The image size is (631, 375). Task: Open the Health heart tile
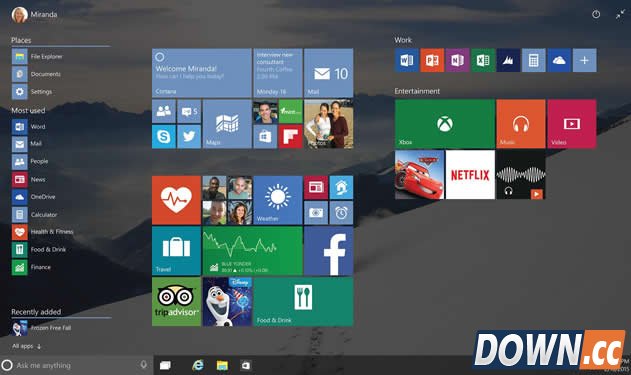pos(176,200)
